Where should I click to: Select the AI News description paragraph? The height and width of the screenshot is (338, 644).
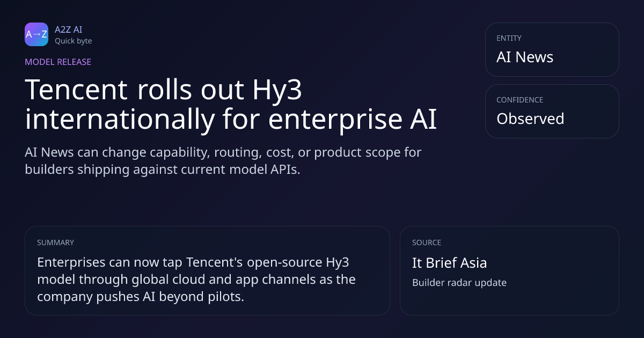[223, 160]
